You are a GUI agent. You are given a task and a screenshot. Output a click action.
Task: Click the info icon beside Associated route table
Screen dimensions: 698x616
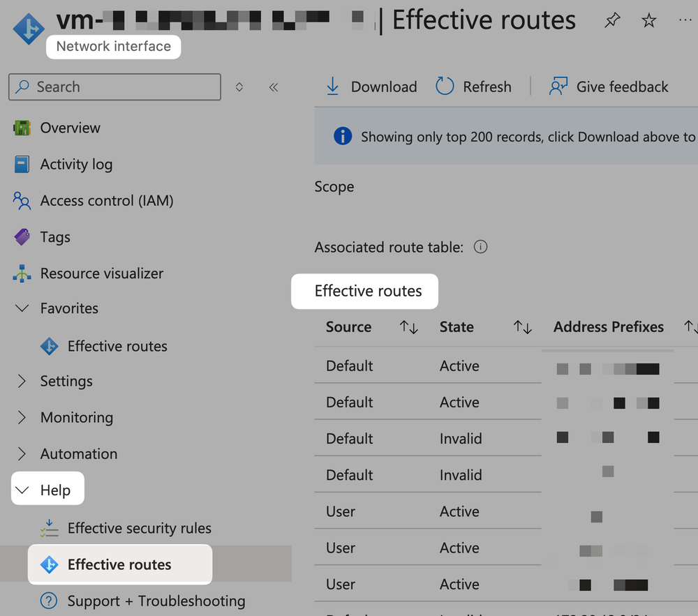point(480,246)
